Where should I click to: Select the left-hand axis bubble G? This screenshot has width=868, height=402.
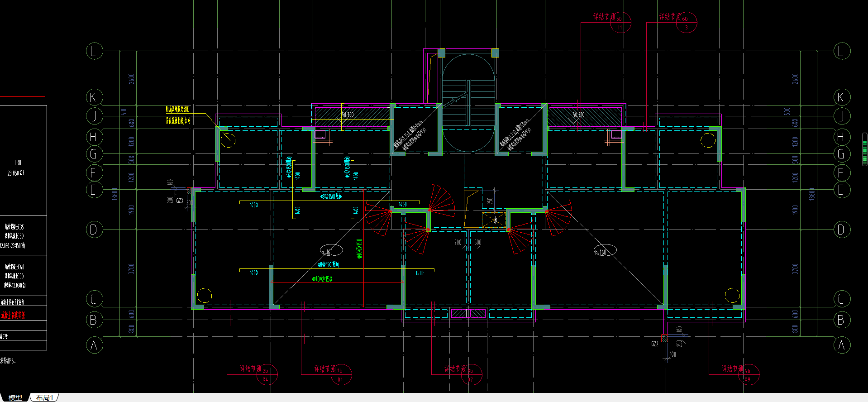(94, 154)
